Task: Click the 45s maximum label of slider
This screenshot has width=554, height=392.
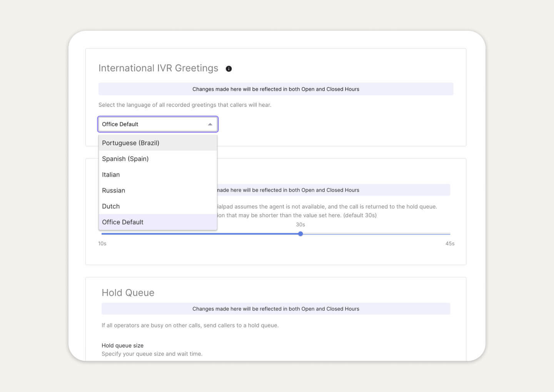Action: [x=450, y=244]
